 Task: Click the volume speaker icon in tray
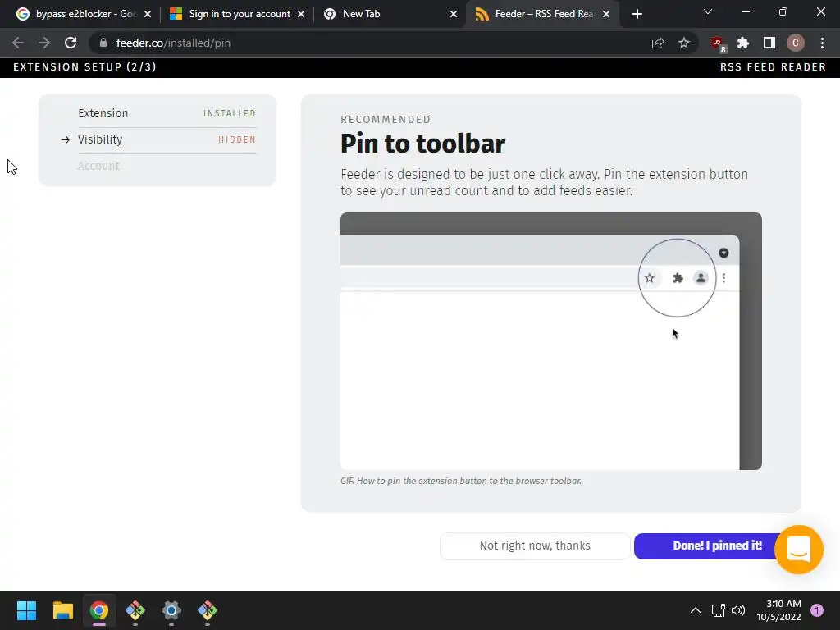(738, 610)
